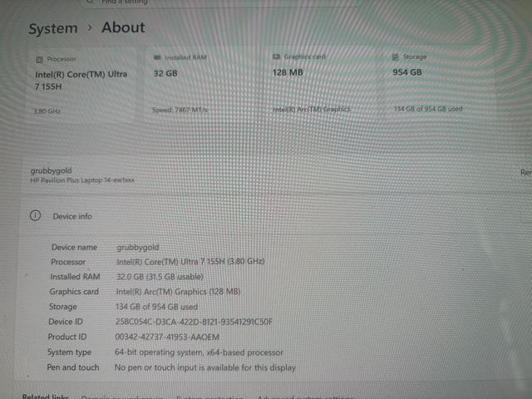Click the 3.80 GHz speed text in Processor card
Image resolution: width=532 pixels, height=399 pixels.
(x=47, y=111)
